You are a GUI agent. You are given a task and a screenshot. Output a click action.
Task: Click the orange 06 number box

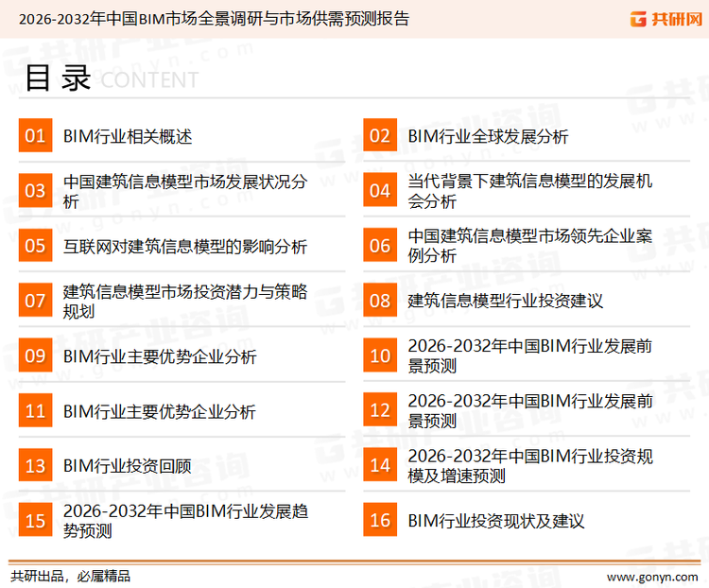(380, 245)
